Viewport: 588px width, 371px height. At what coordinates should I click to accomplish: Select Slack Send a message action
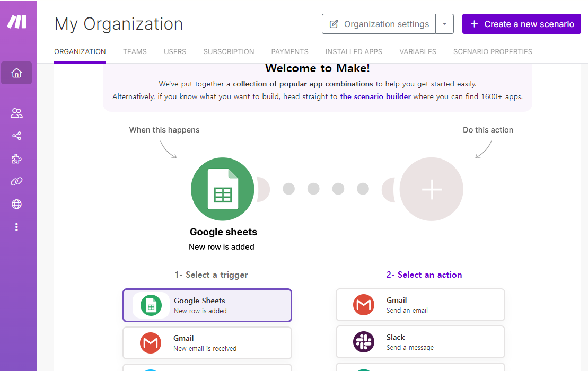coord(420,342)
